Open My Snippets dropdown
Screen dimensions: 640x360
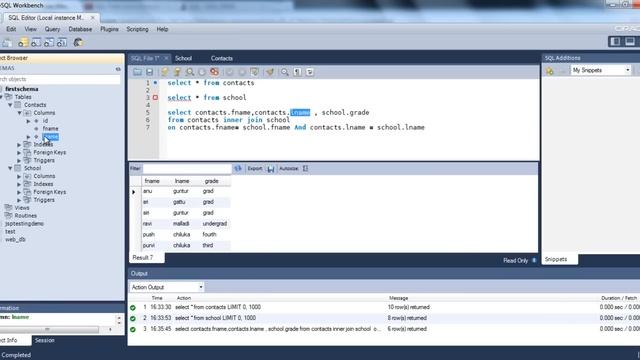tap(600, 70)
